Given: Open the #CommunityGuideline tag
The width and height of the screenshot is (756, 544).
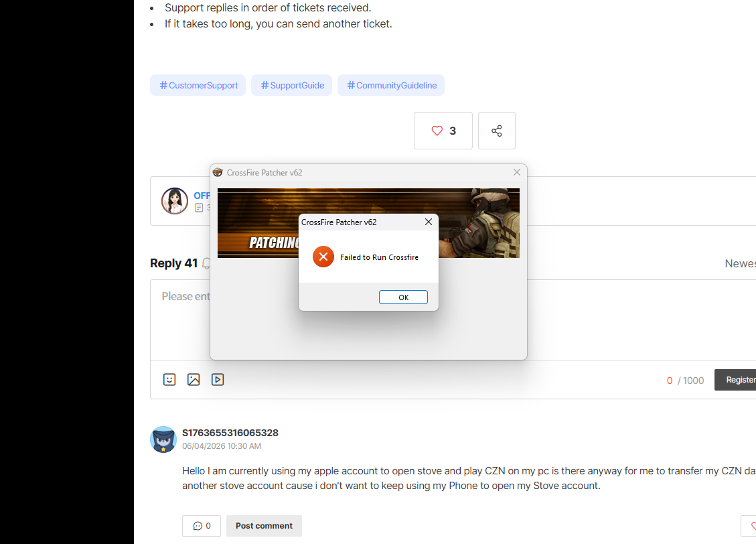Looking at the screenshot, I should [x=391, y=85].
